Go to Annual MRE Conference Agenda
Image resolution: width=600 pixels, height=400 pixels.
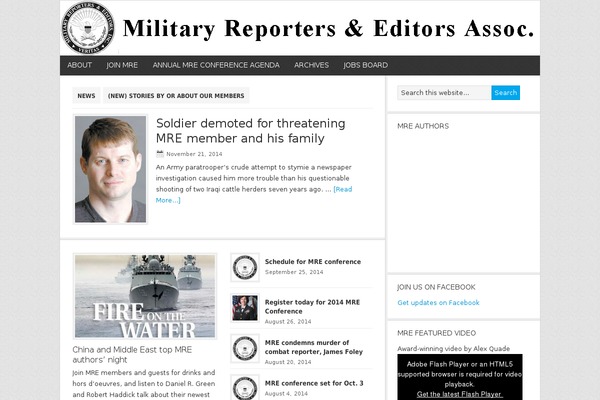[x=216, y=65]
